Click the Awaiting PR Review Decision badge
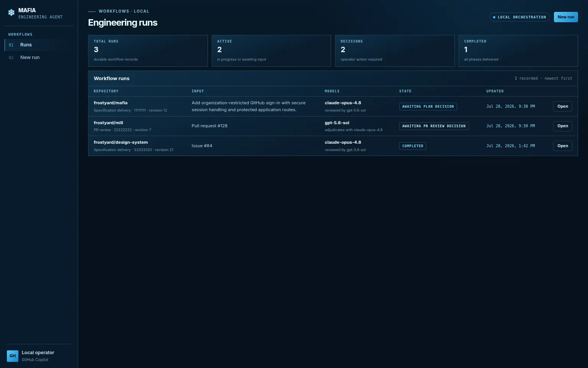The width and height of the screenshot is (588, 368). [434, 126]
